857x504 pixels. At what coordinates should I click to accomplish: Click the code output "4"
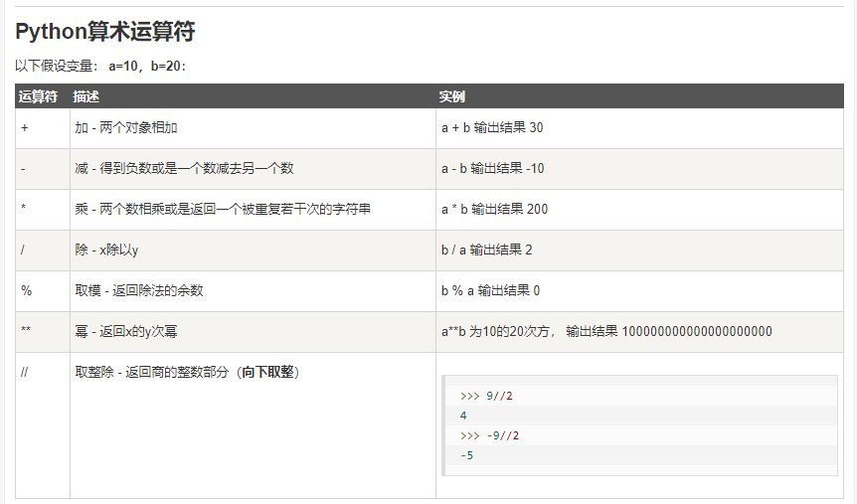[x=463, y=416]
